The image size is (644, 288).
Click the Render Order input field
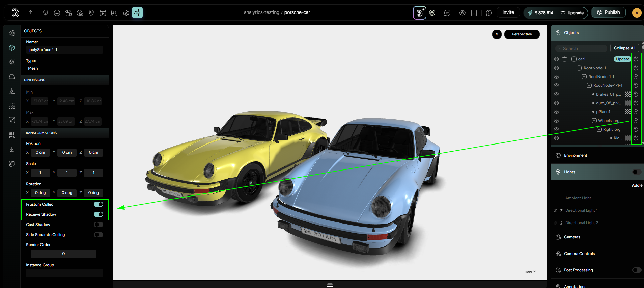[x=63, y=254]
